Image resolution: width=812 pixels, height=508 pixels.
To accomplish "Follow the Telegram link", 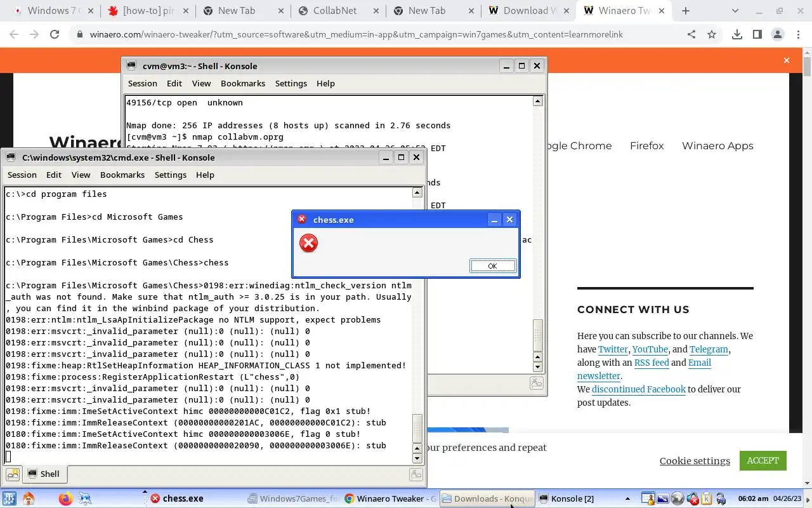I will pyautogui.click(x=709, y=349).
